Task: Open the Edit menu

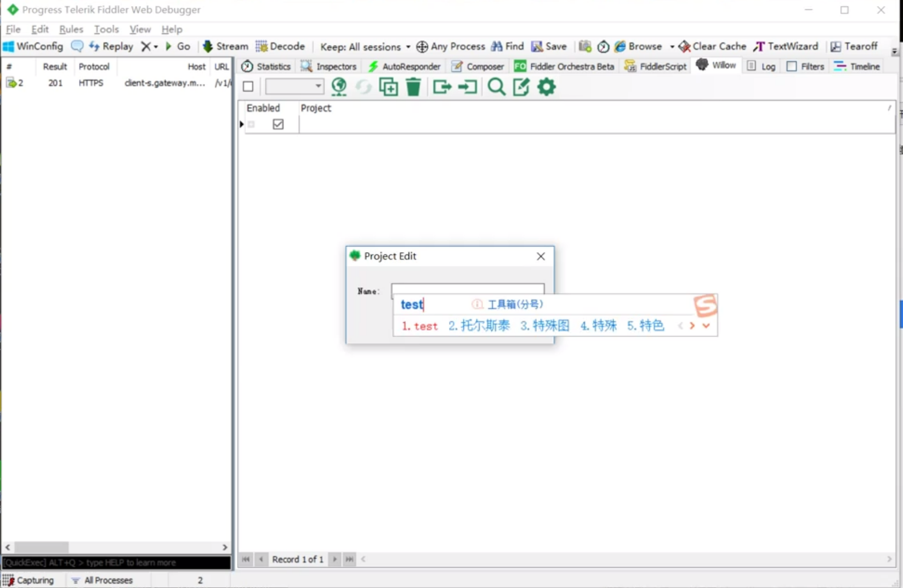Action: click(40, 29)
